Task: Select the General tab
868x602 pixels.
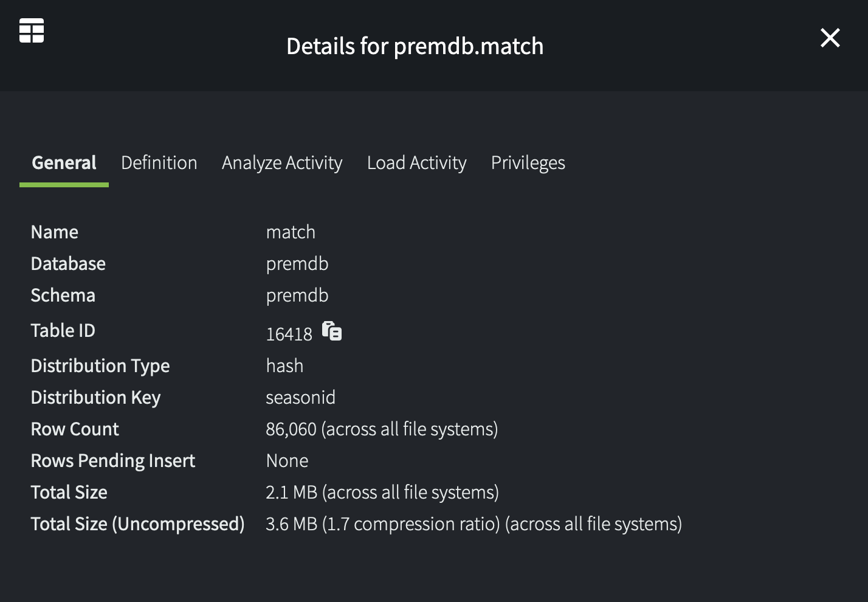Action: (x=64, y=163)
